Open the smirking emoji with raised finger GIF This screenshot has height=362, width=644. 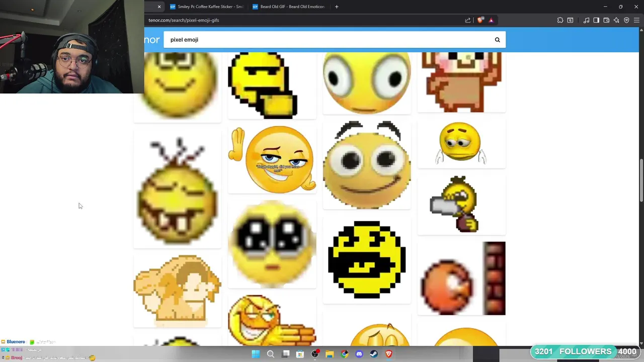(x=272, y=159)
